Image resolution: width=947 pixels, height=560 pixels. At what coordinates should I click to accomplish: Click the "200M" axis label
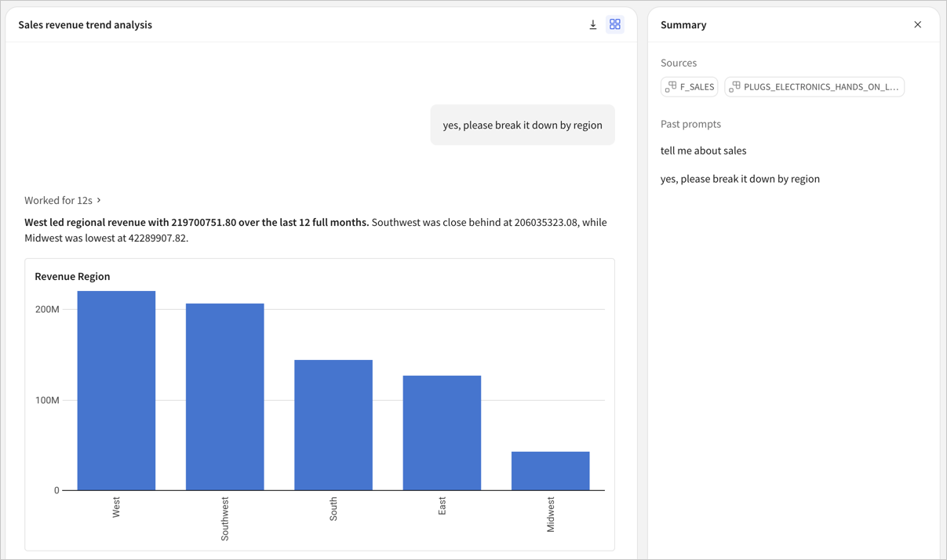click(x=47, y=309)
